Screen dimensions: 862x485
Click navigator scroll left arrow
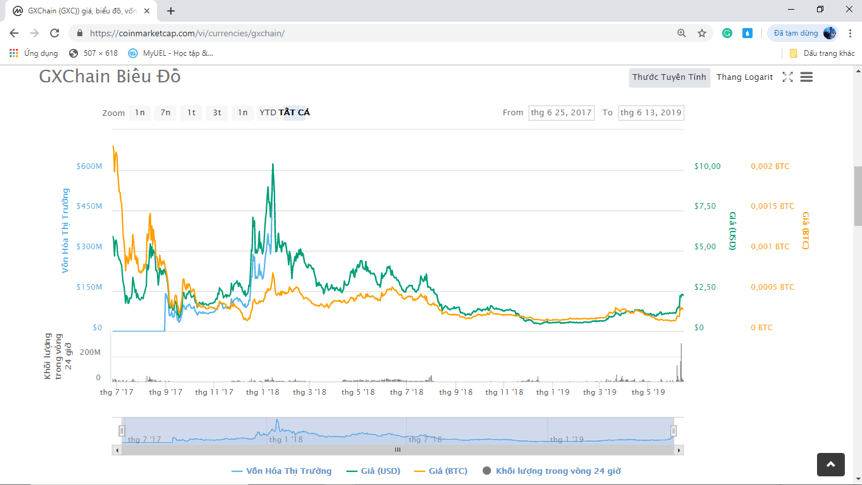pos(117,450)
